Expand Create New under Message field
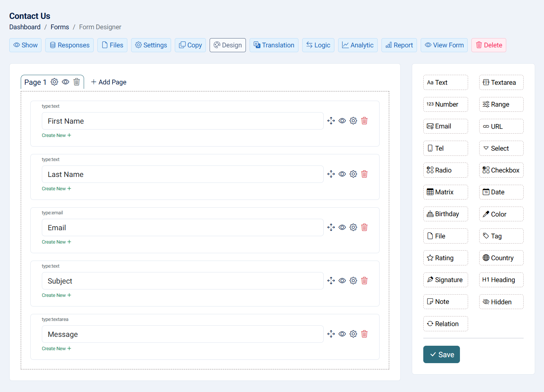This screenshot has width=544, height=392. pyautogui.click(x=56, y=349)
